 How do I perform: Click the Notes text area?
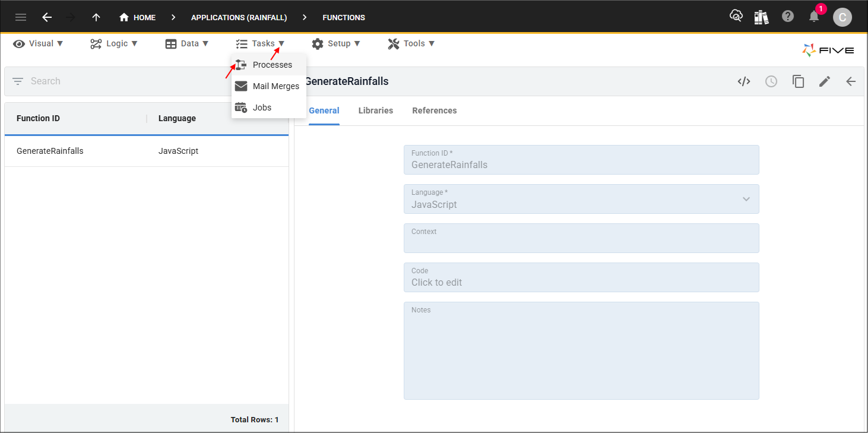pos(581,350)
